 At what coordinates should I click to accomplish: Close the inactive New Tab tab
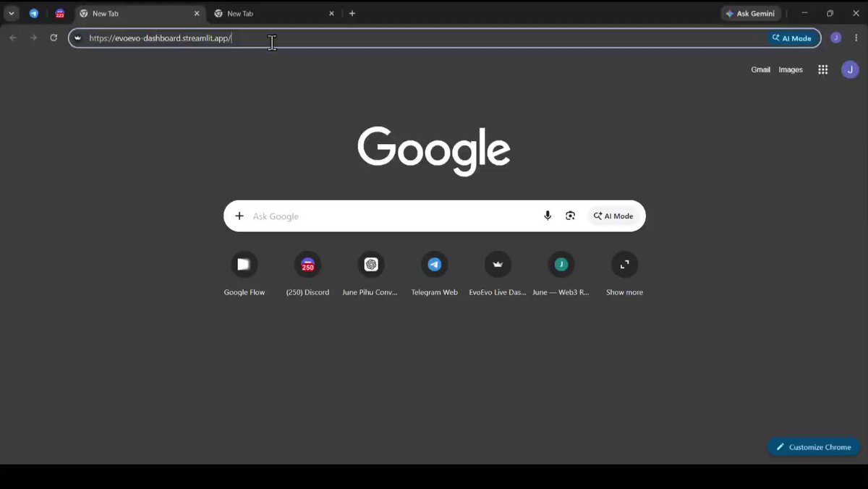332,14
